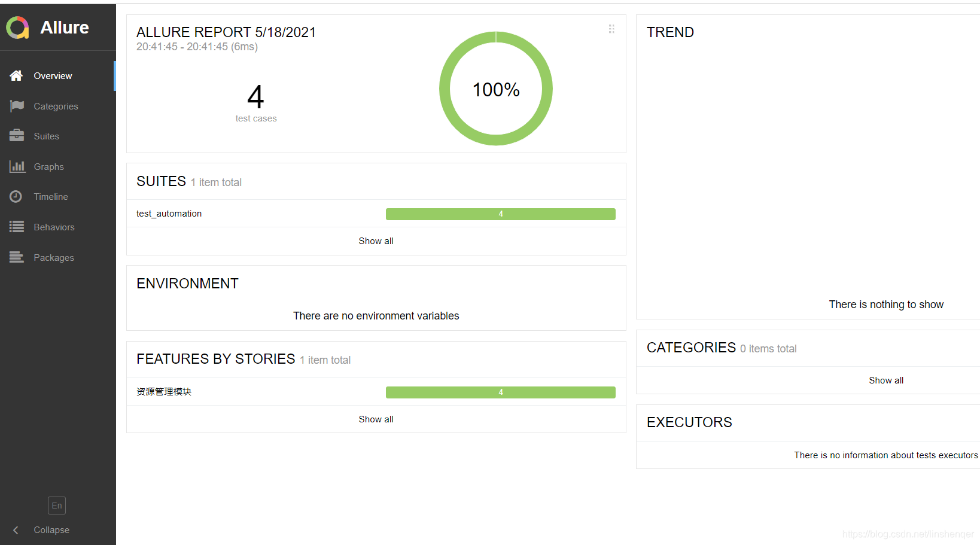Click the Allure title text

coord(65,28)
